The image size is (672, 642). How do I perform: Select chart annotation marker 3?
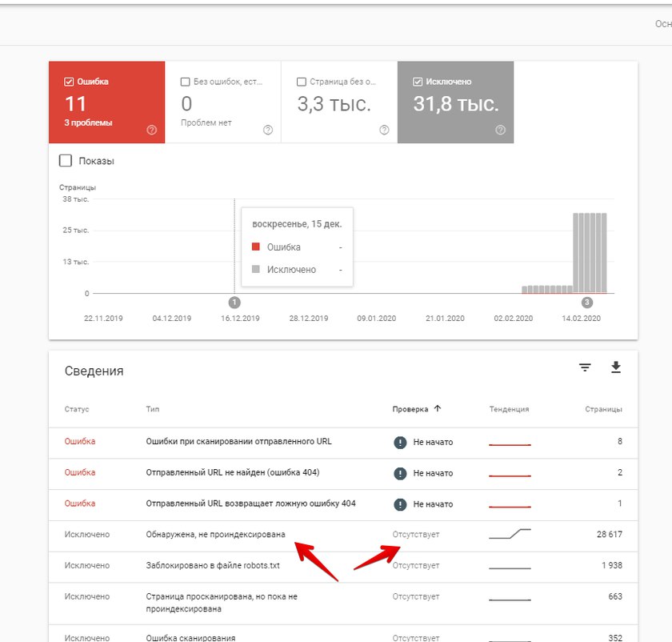(587, 303)
